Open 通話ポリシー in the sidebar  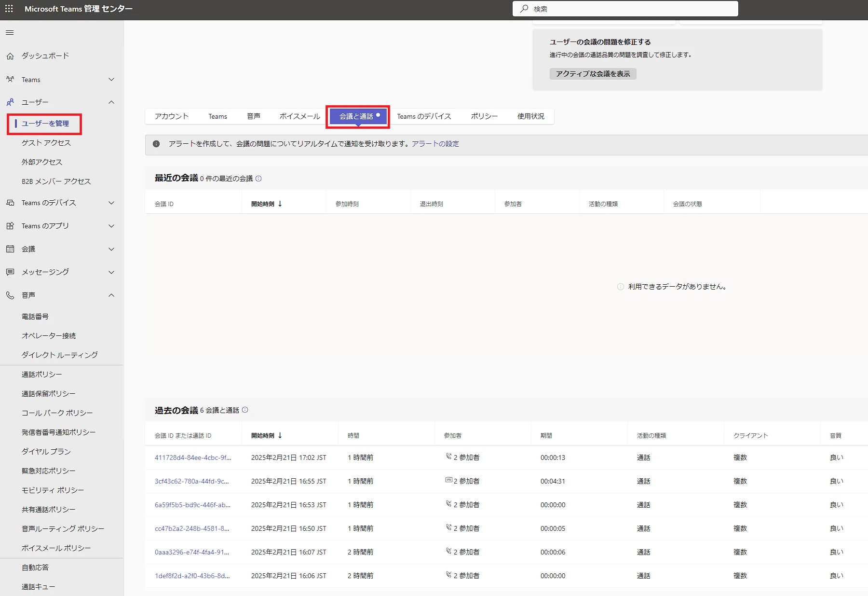[42, 374]
